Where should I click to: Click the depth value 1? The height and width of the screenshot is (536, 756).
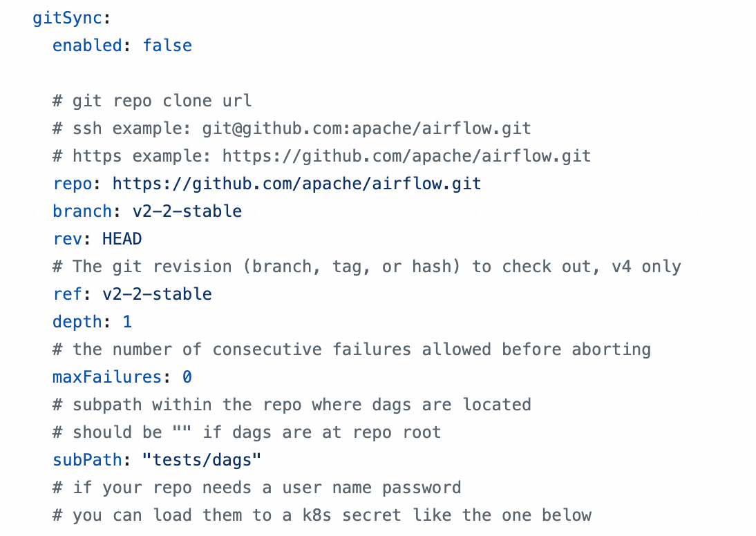click(127, 322)
